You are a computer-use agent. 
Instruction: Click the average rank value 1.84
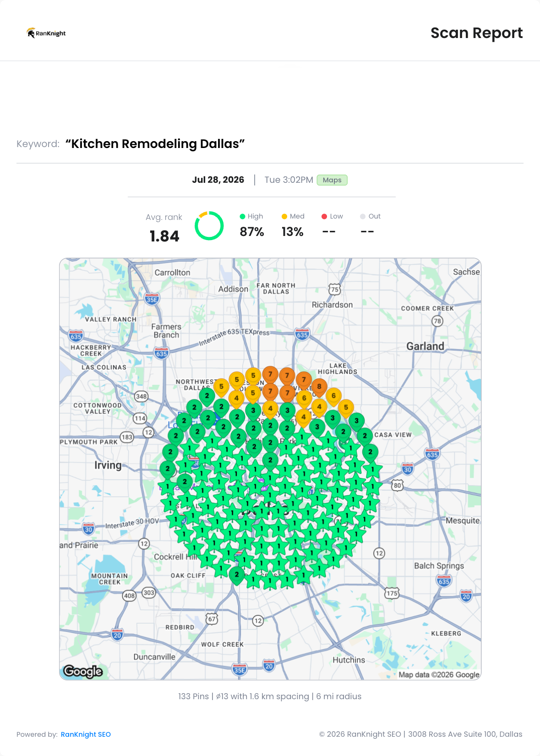(x=164, y=236)
